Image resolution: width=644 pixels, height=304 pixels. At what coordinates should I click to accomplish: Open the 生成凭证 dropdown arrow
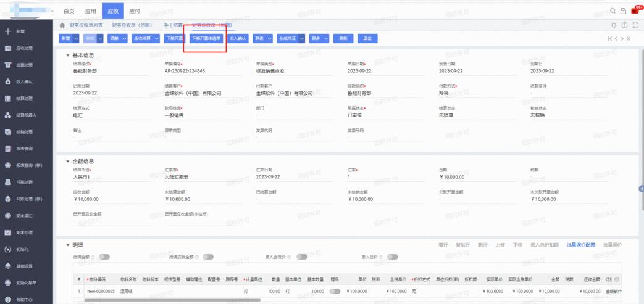[x=301, y=39]
